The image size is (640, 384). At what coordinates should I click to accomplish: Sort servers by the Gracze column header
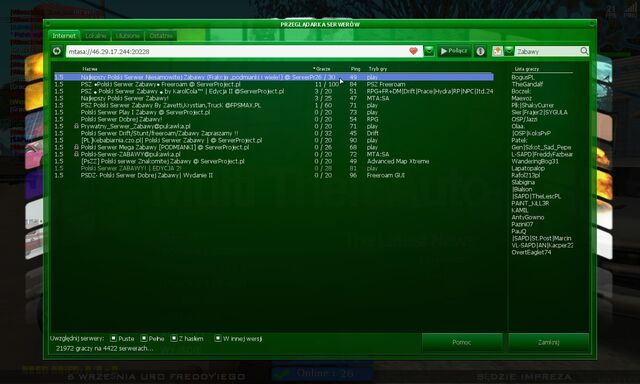click(x=322, y=69)
